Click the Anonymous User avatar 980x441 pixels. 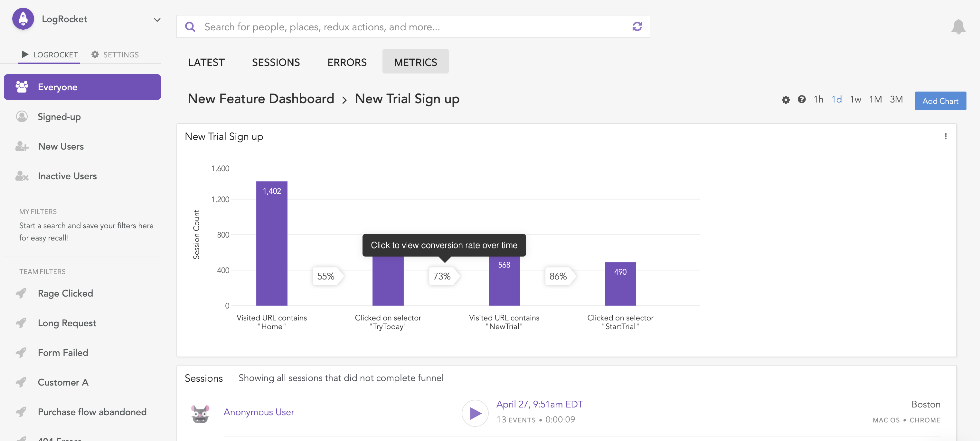[200, 413]
